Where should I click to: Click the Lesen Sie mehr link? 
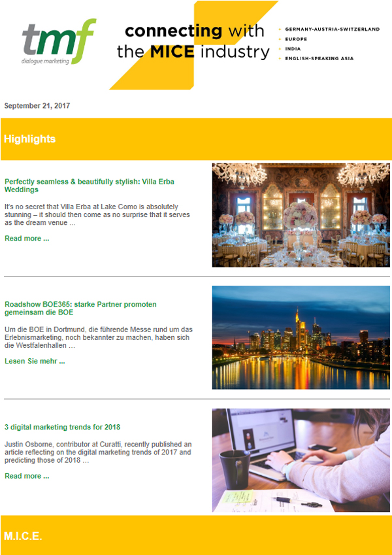pos(35,362)
